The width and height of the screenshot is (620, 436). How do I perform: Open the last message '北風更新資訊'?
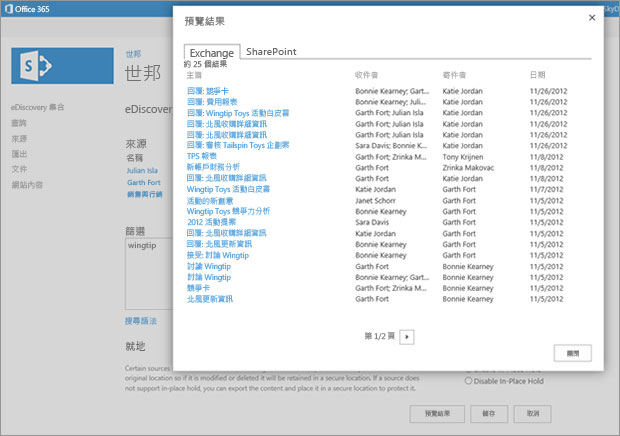click(x=210, y=299)
